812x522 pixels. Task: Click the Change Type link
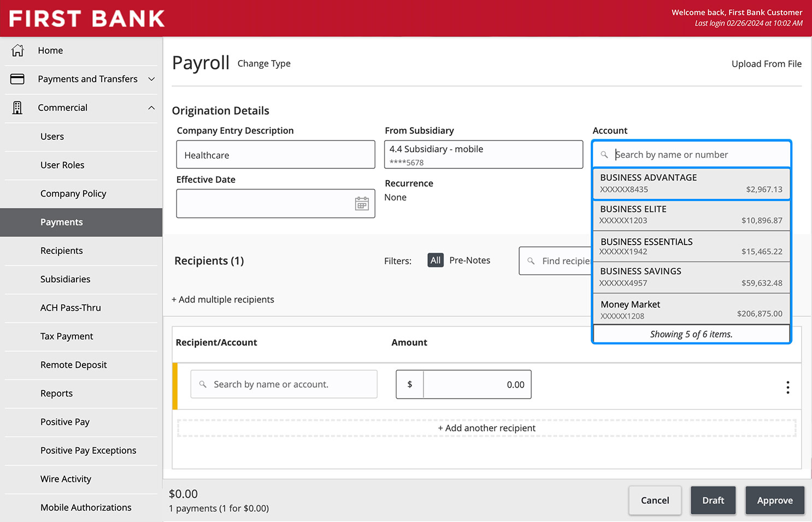264,63
